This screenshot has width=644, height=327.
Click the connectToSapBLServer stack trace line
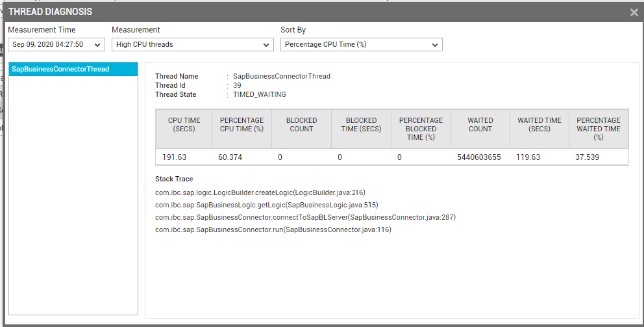(305, 217)
